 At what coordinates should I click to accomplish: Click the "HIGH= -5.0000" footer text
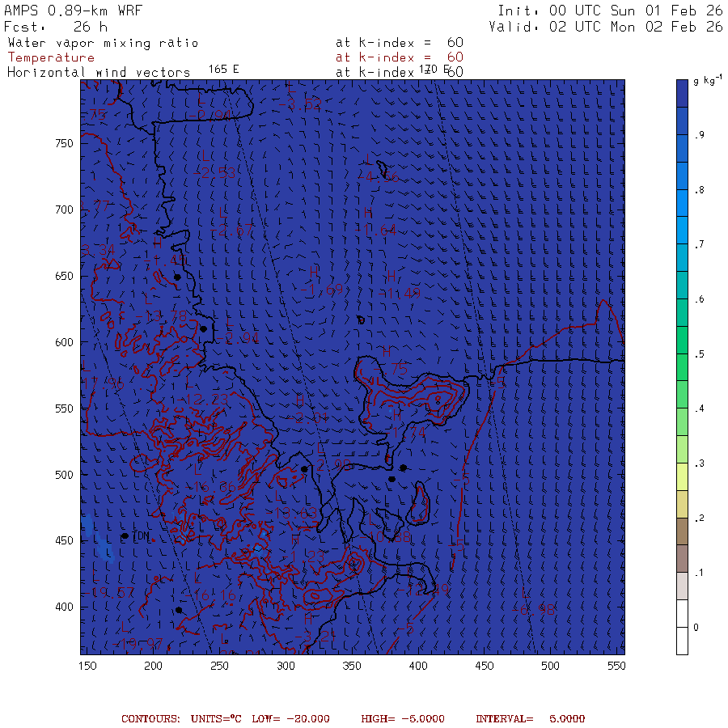[x=403, y=719]
